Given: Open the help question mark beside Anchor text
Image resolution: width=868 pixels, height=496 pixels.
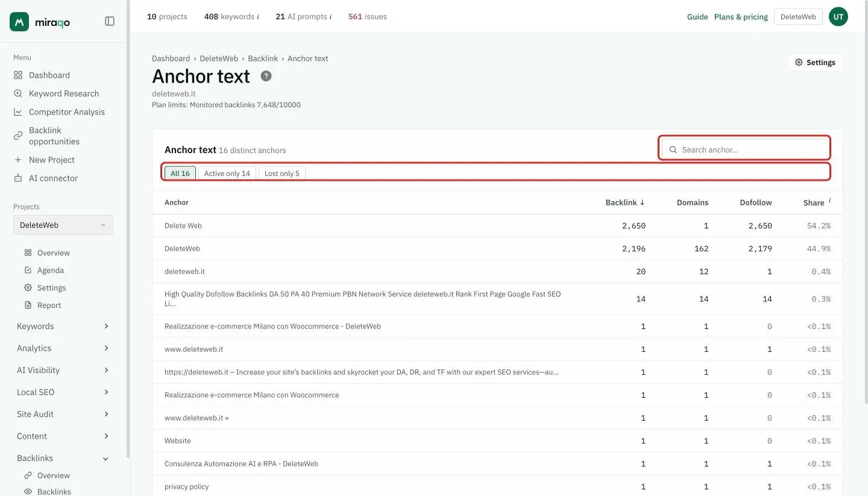Looking at the screenshot, I should 266,76.
